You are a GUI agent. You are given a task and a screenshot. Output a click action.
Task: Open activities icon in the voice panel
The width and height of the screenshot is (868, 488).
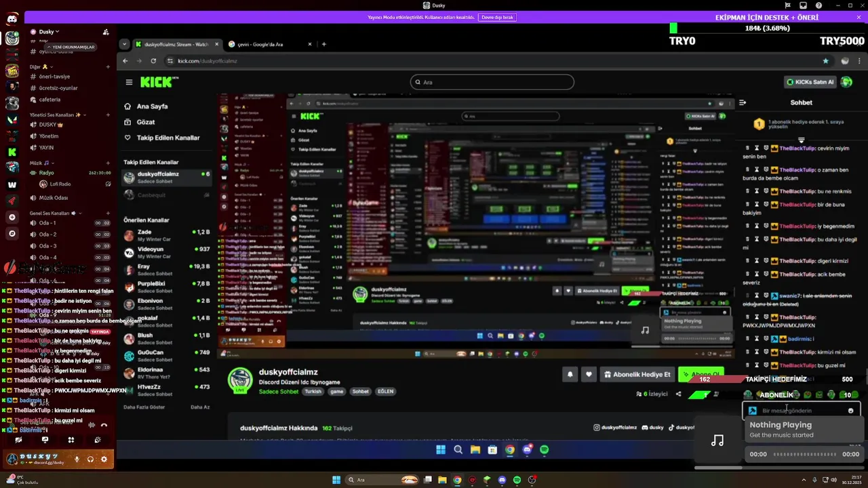[71, 440]
